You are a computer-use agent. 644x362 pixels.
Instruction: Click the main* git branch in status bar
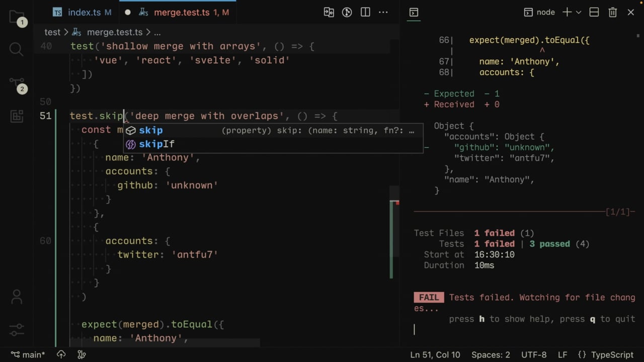click(x=28, y=354)
